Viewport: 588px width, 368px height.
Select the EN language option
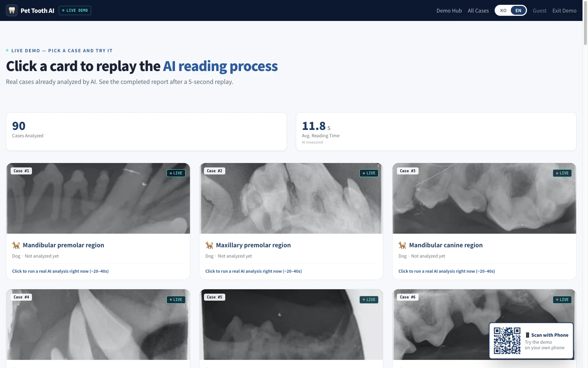[x=518, y=10]
